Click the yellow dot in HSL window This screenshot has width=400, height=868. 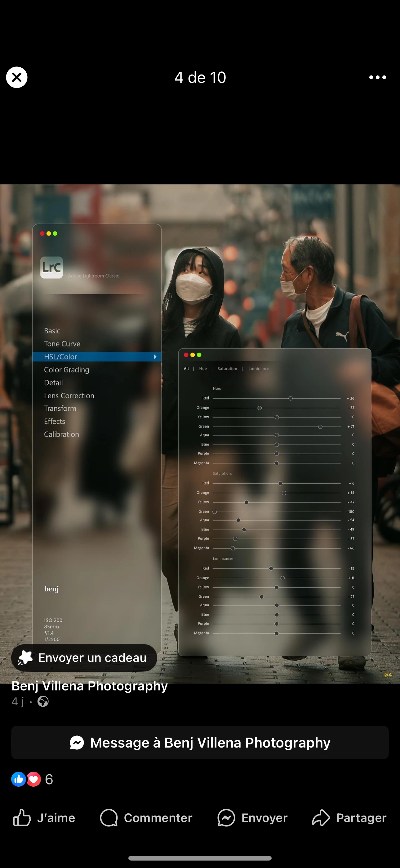click(193, 355)
